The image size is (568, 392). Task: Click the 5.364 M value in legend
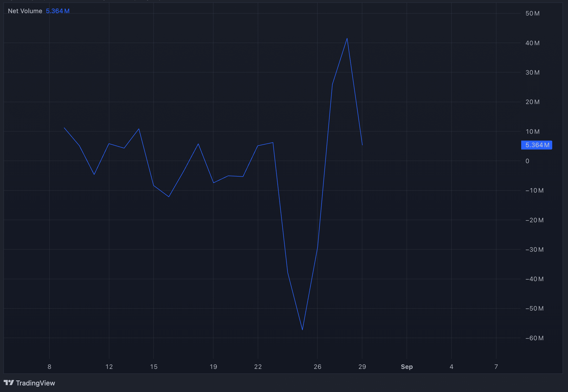[x=58, y=11]
